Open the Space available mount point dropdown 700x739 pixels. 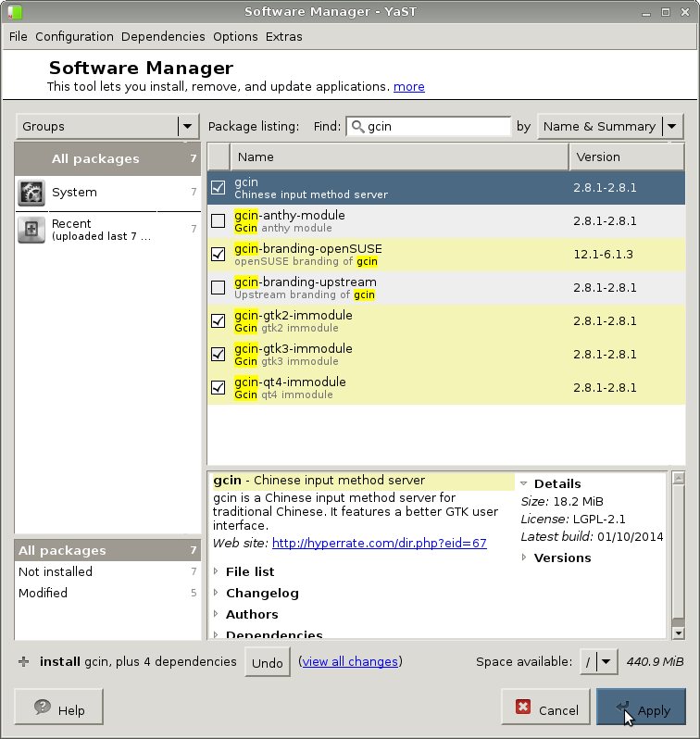point(599,662)
